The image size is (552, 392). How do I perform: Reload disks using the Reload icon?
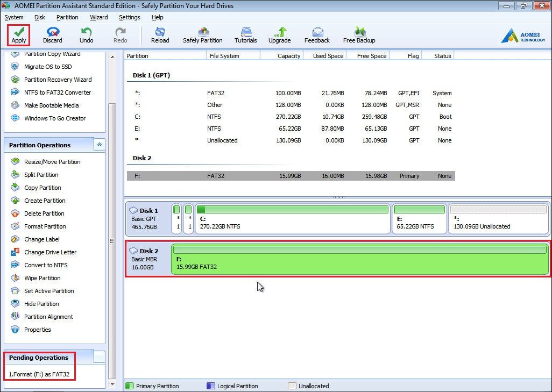point(160,32)
